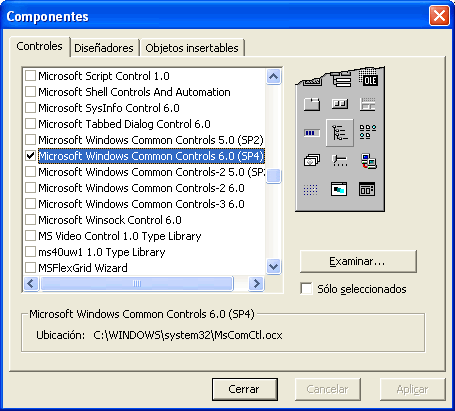Click the ImageList stacked pictures icon
This screenshot has width=455, height=411.
pyautogui.click(x=312, y=160)
